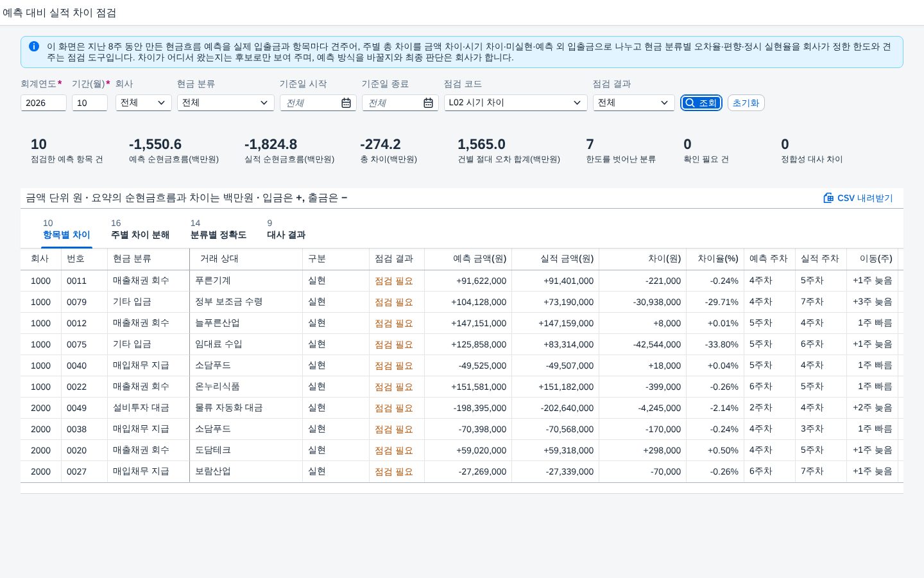This screenshot has width=924, height=578.
Task: Click the 임대료 수입 cell
Action: (x=246, y=344)
